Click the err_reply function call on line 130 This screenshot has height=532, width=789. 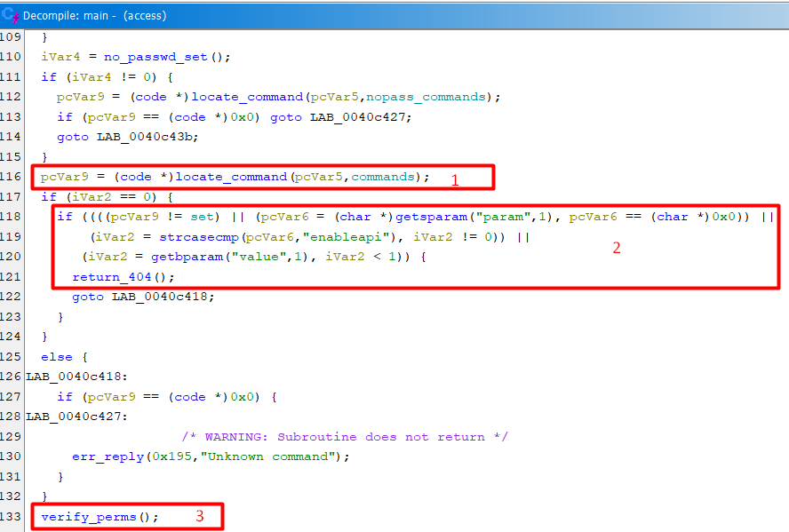tap(108, 457)
